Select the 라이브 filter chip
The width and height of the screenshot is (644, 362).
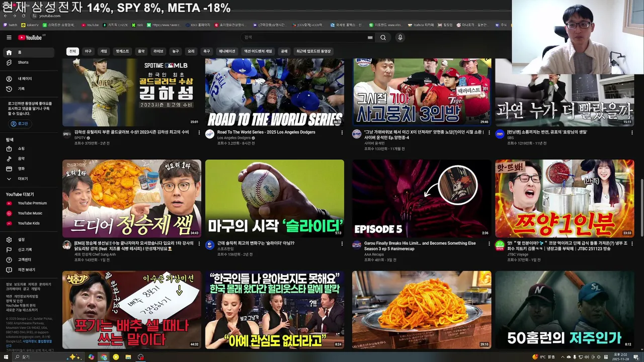[x=158, y=51]
